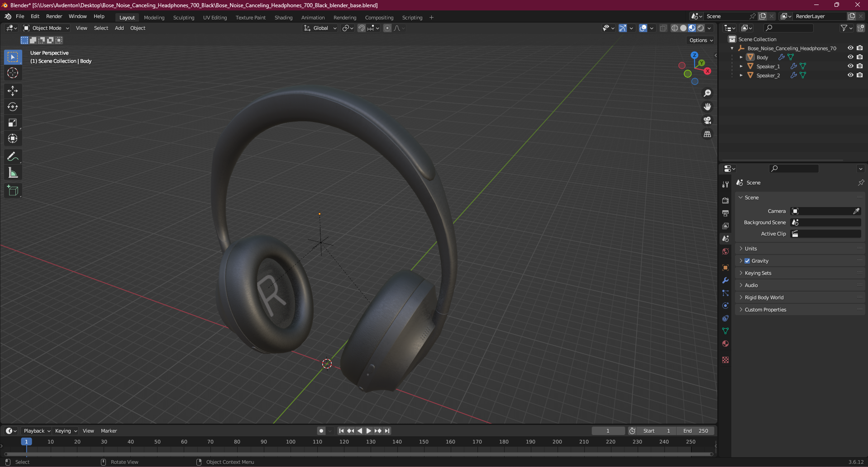Image resolution: width=868 pixels, height=467 pixels.
Task: Open the File menu
Action: click(20, 16)
